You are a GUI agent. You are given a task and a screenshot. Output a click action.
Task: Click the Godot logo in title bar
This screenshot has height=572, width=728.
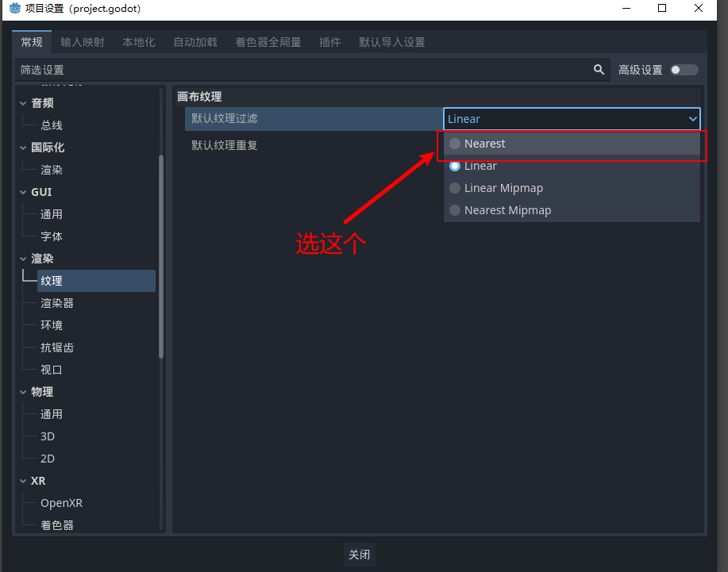click(15, 8)
